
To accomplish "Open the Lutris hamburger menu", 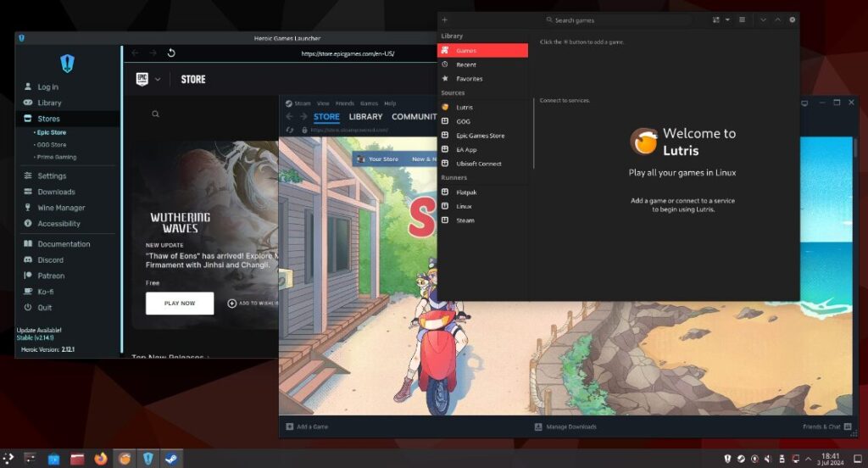I will pos(742,20).
